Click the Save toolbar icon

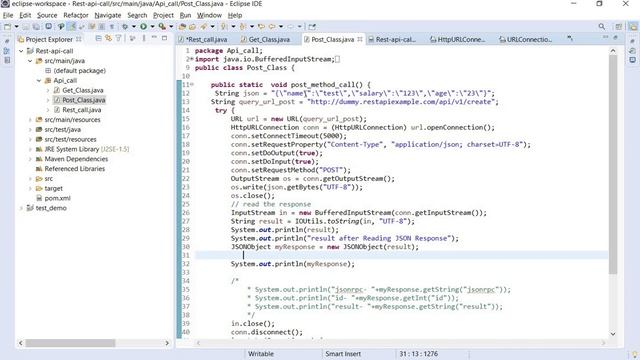pos(26,27)
